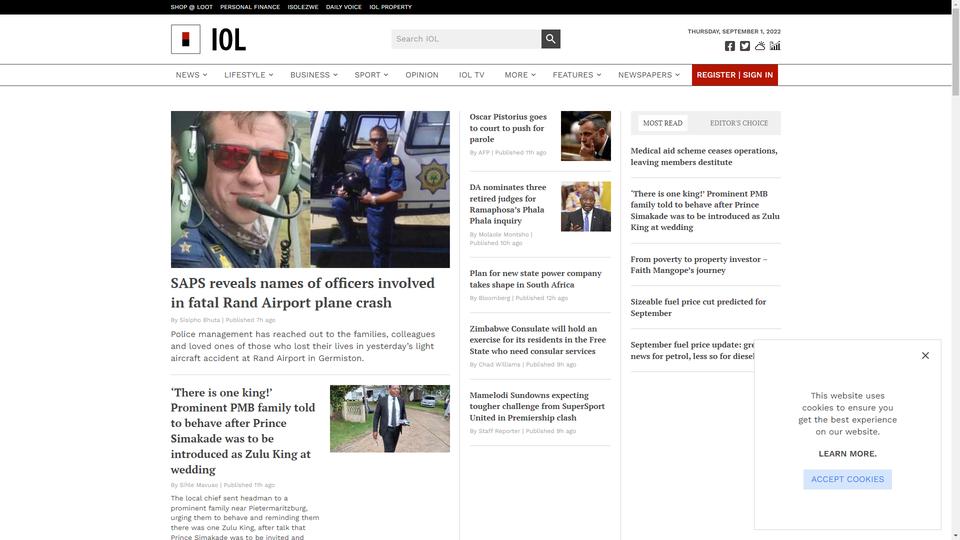Image resolution: width=960 pixels, height=540 pixels.
Task: Open IOL Property top link
Action: point(391,7)
